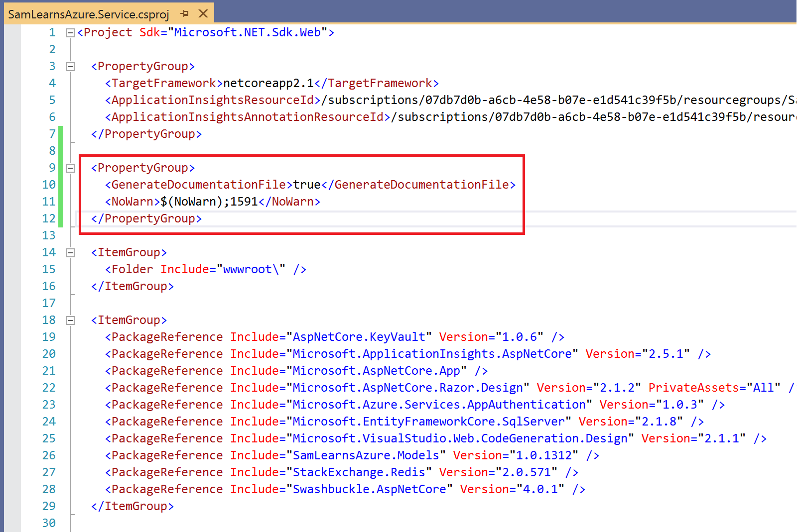797x532 pixels.
Task: Click line number 28 in the margin
Action: 49,489
